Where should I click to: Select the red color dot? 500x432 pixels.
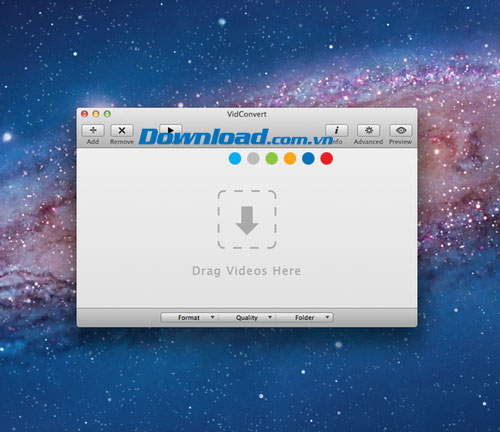click(x=327, y=158)
